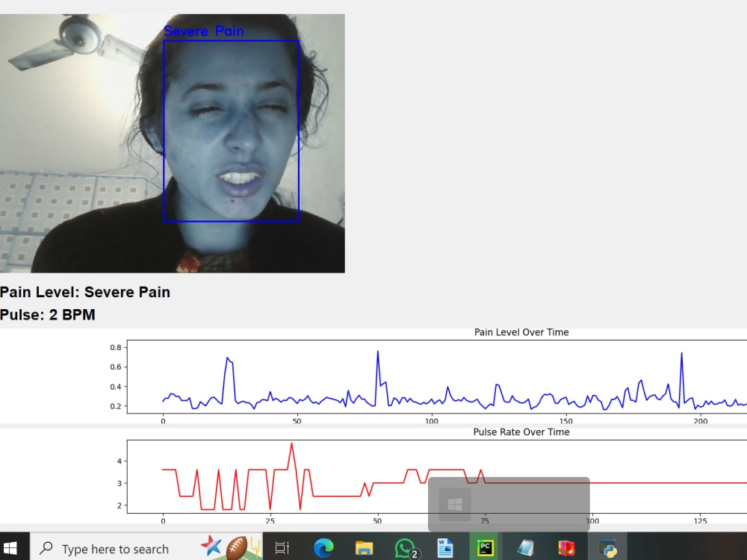Open Task View from the taskbar

tap(282, 548)
